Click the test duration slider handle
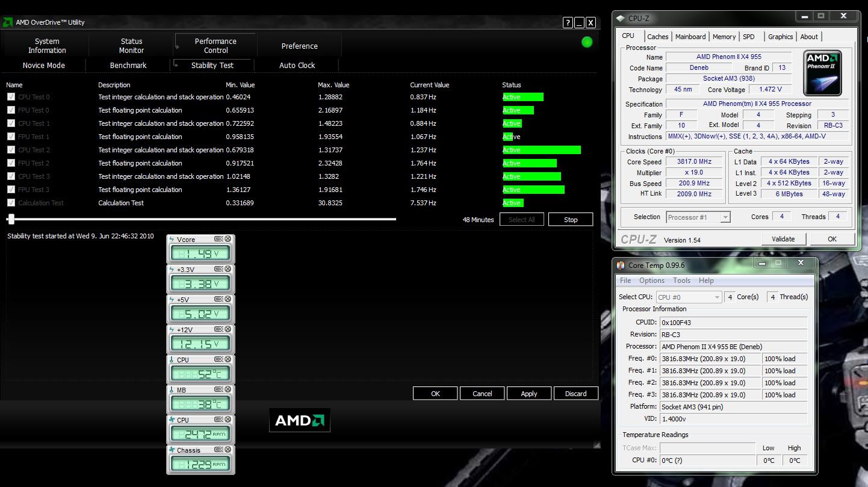Image resolution: width=868 pixels, height=487 pixels. click(10, 219)
